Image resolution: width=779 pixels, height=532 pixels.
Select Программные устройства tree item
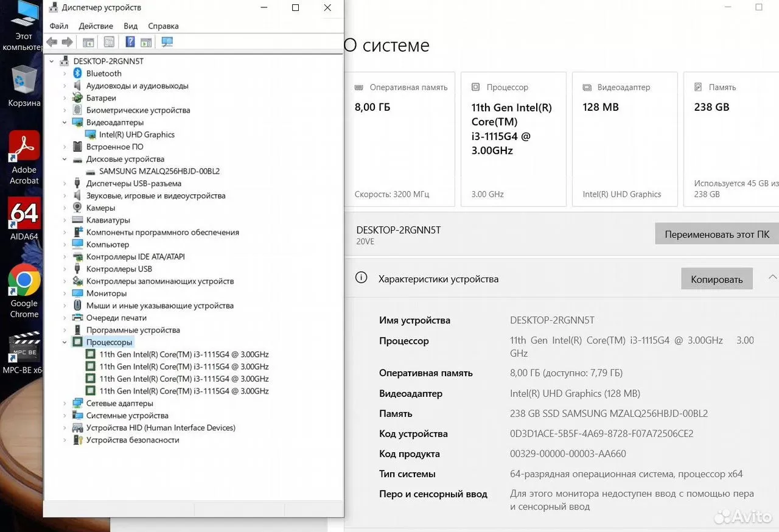[x=133, y=330]
